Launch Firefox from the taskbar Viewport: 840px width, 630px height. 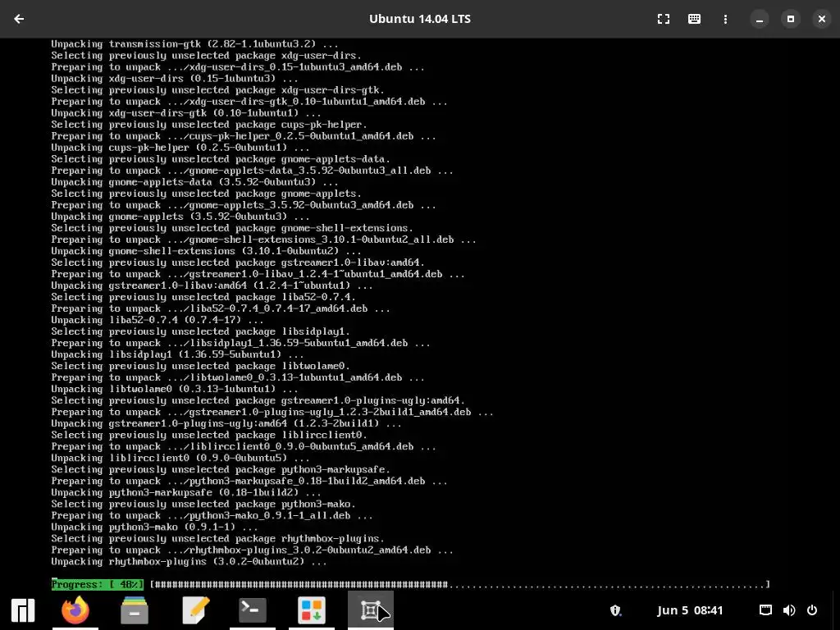coord(75,610)
